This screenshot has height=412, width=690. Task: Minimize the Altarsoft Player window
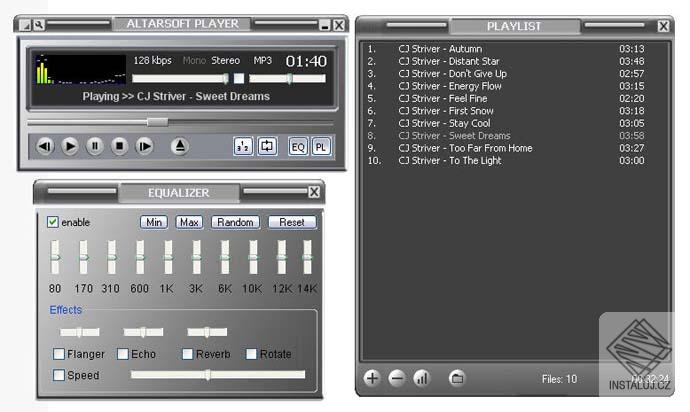325,26
